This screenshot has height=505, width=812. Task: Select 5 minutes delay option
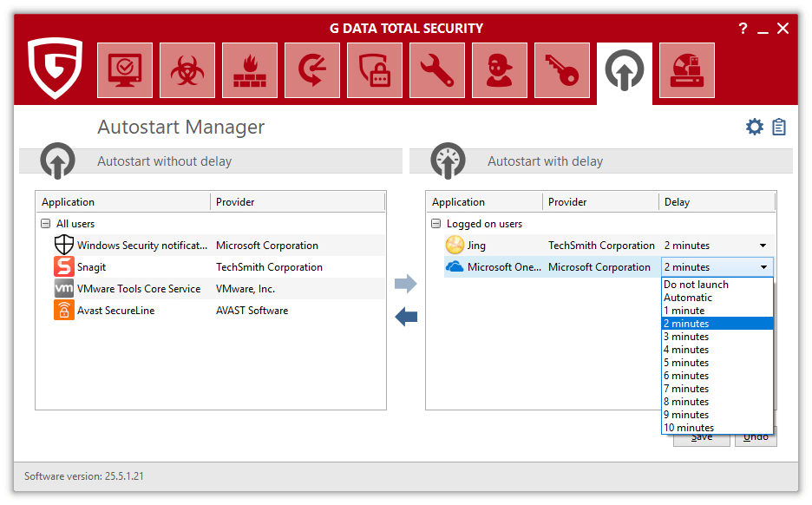tap(717, 363)
